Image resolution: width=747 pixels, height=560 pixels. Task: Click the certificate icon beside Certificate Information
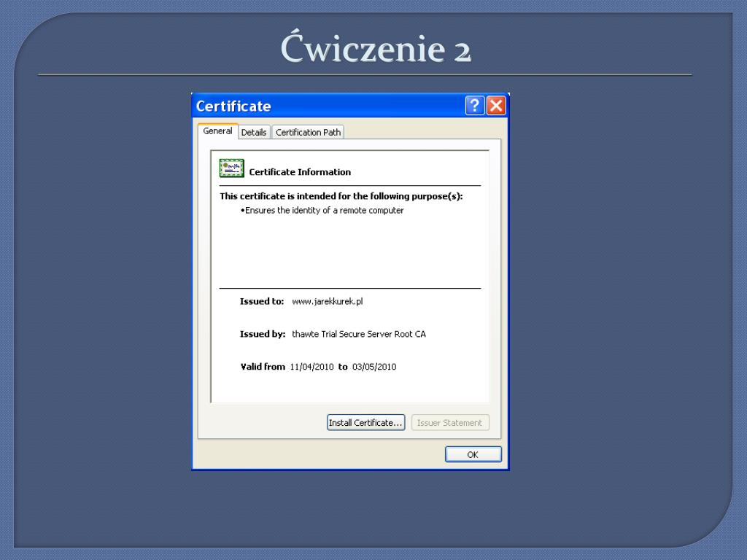[x=231, y=168]
